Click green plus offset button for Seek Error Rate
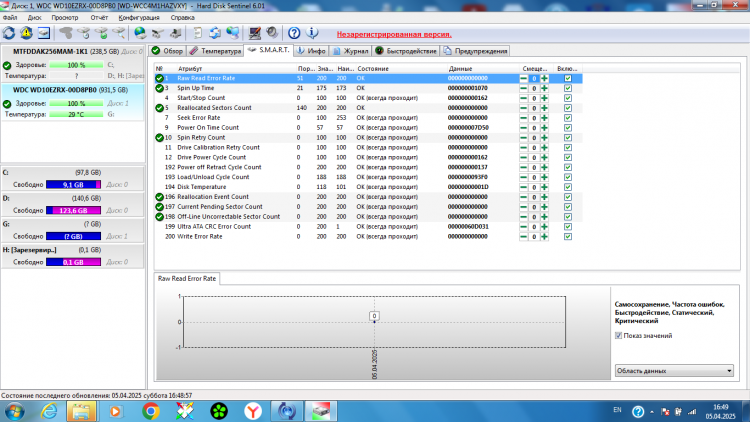 (x=544, y=118)
